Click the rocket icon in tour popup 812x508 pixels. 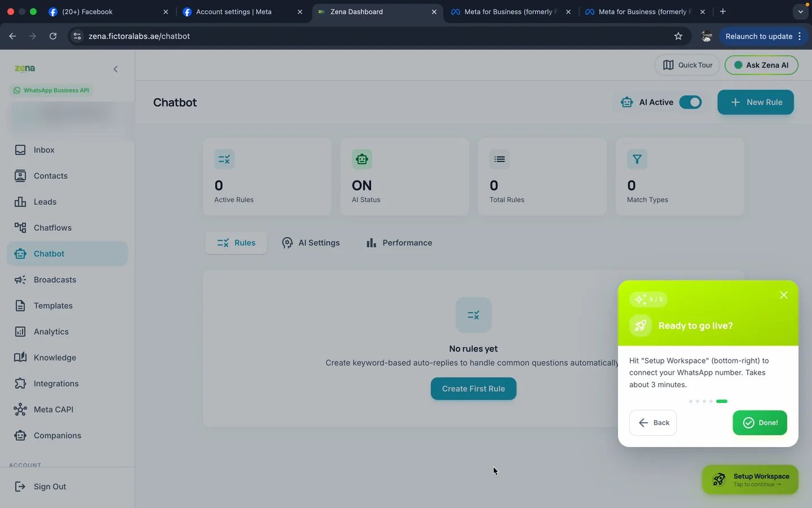coord(641,326)
